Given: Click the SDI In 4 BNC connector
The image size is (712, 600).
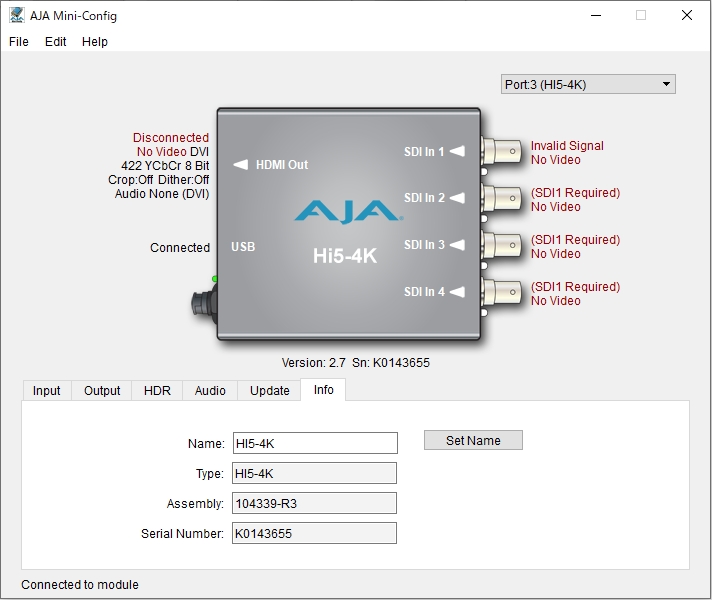Looking at the screenshot, I should pos(502,293).
